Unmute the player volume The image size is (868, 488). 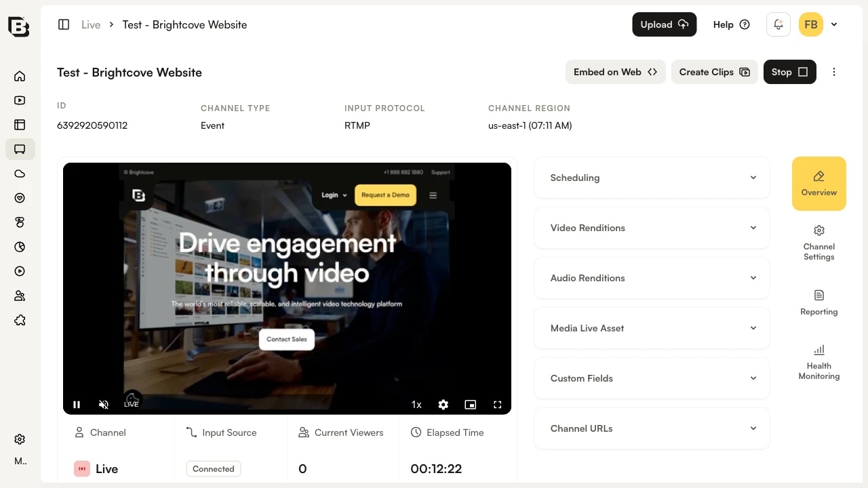pyautogui.click(x=104, y=405)
